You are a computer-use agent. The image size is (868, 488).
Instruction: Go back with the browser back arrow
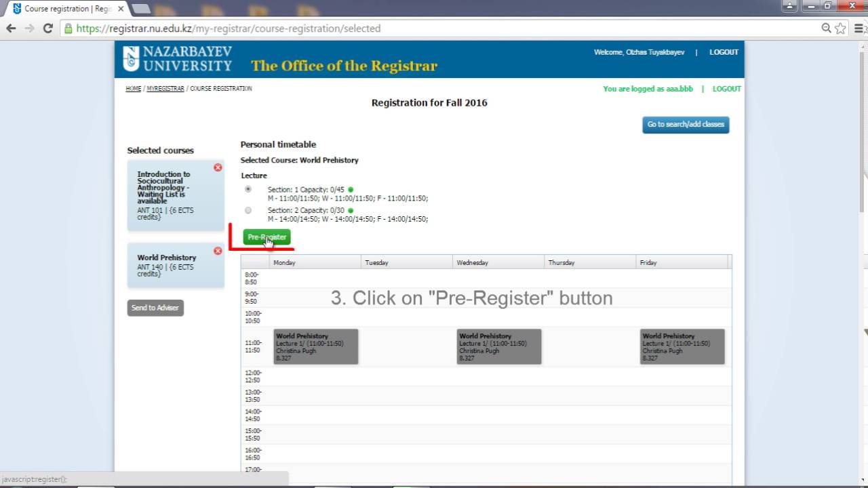(x=11, y=28)
